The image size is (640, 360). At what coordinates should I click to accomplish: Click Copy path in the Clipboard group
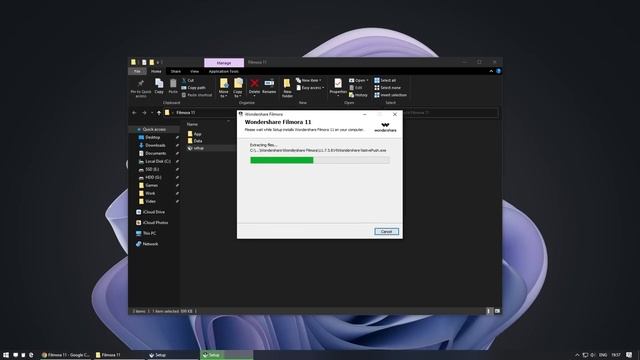point(193,88)
